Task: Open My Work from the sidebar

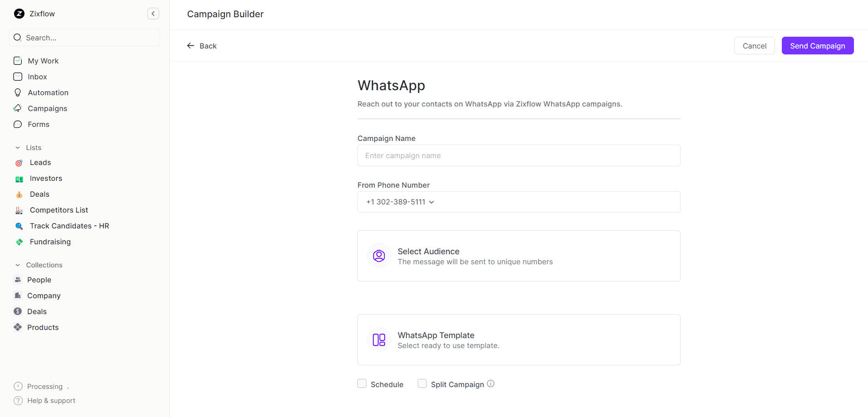Action: click(43, 61)
